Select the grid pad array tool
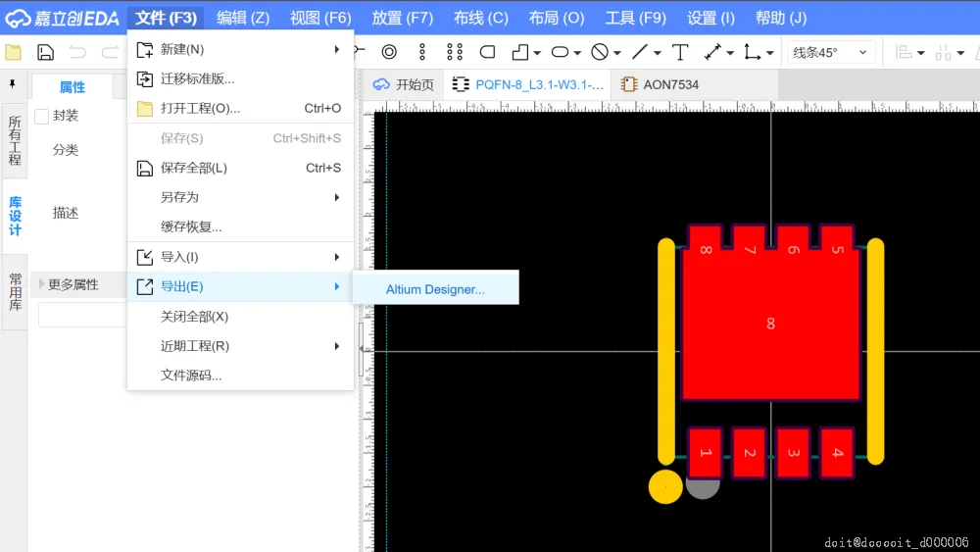 pyautogui.click(x=455, y=52)
